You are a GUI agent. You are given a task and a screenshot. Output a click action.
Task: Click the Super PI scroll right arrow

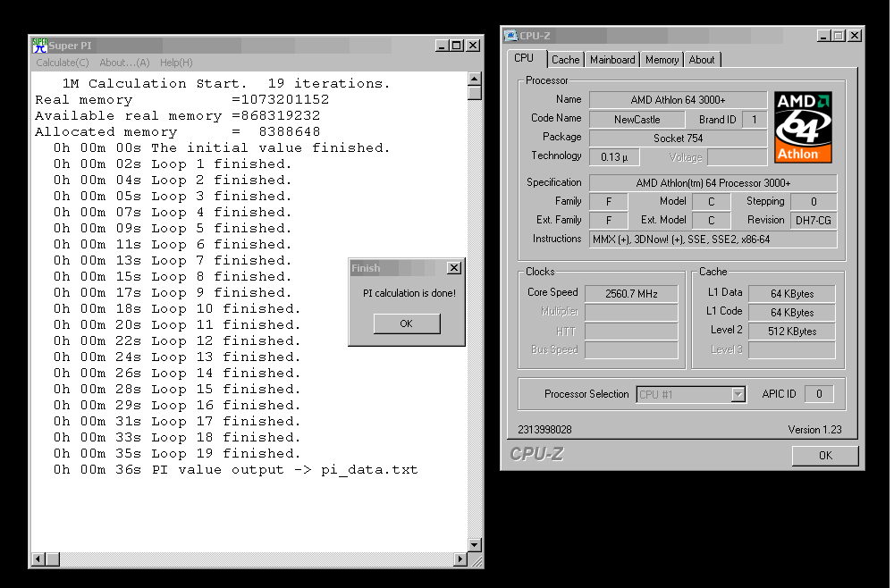click(x=460, y=559)
